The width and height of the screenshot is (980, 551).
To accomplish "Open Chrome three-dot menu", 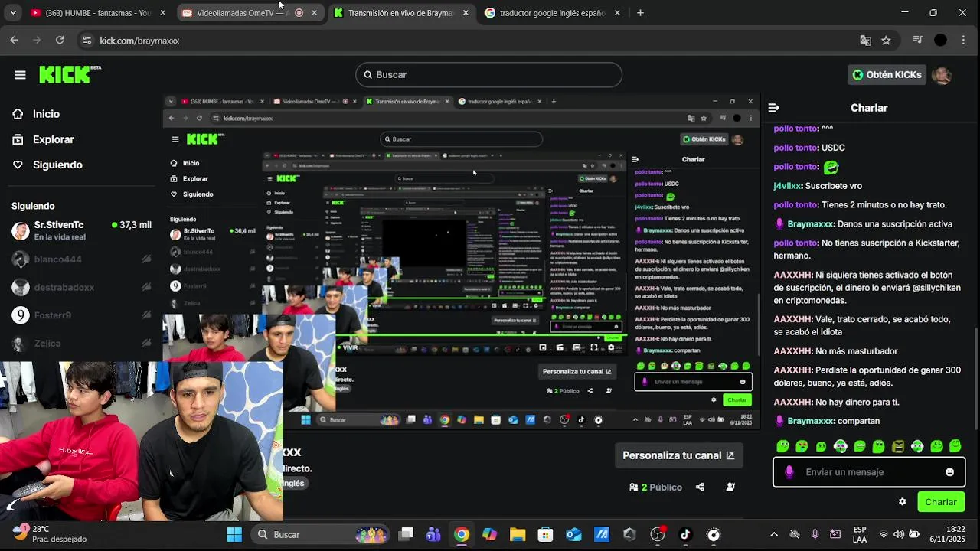I will [x=964, y=41].
